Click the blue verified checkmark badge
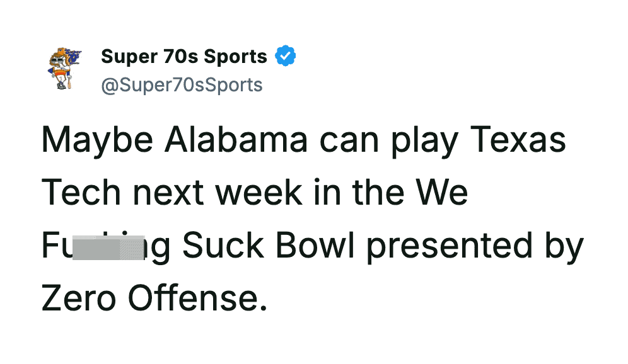Viewport: 628px width, 364px height. pos(286,57)
